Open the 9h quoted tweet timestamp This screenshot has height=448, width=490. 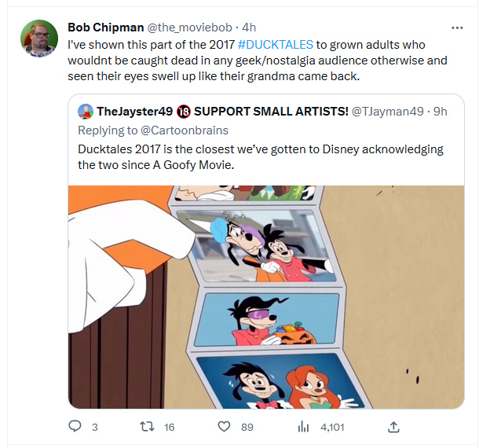click(440, 111)
